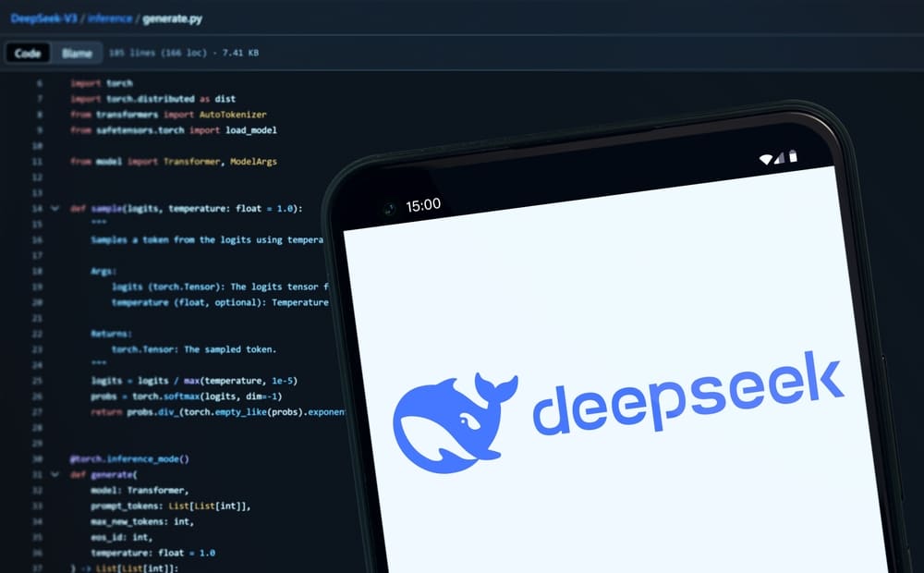The width and height of the screenshot is (924, 573).
Task: Tap the phone's Wi-Fi status icon
Action: [765, 159]
